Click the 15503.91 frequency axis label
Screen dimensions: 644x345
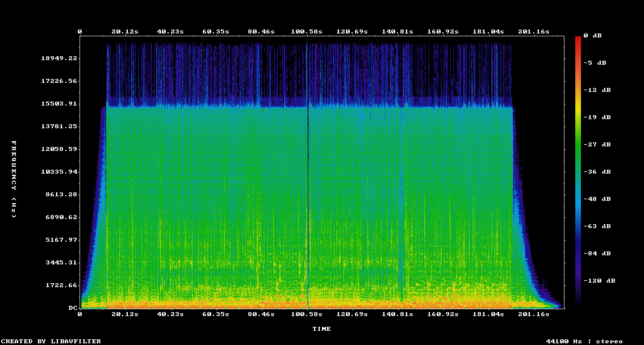pos(59,104)
